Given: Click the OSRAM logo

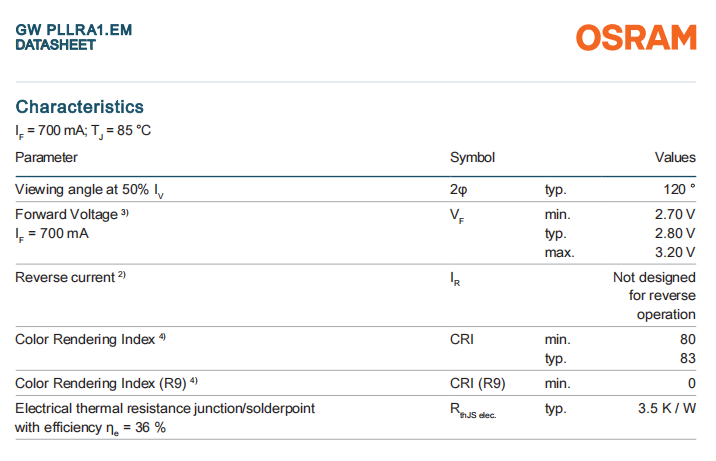Looking at the screenshot, I should [636, 38].
